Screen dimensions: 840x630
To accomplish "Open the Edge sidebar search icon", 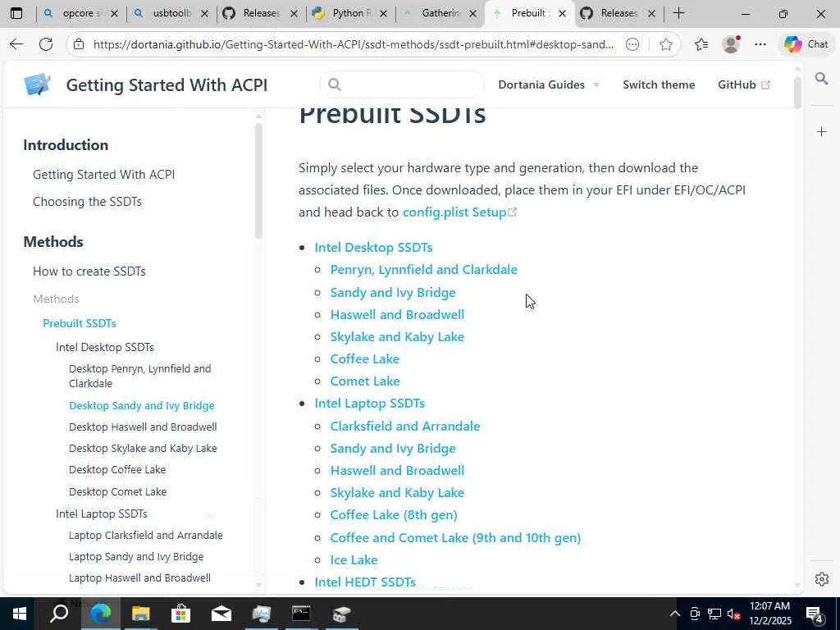I will pos(821,80).
